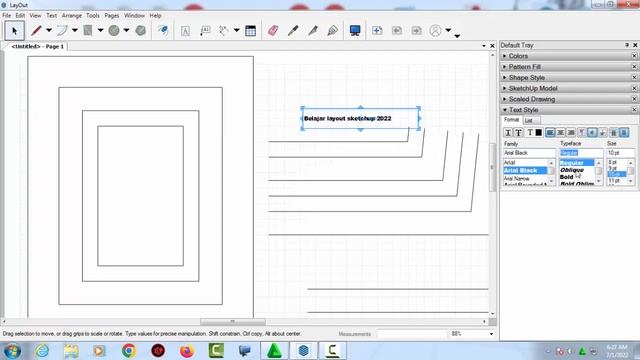Screen dimensions: 640x360
Task: Open the File menu
Action: [7, 16]
